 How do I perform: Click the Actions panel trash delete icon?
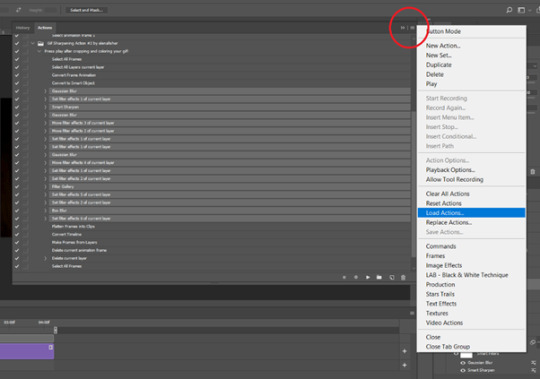pyautogui.click(x=403, y=277)
